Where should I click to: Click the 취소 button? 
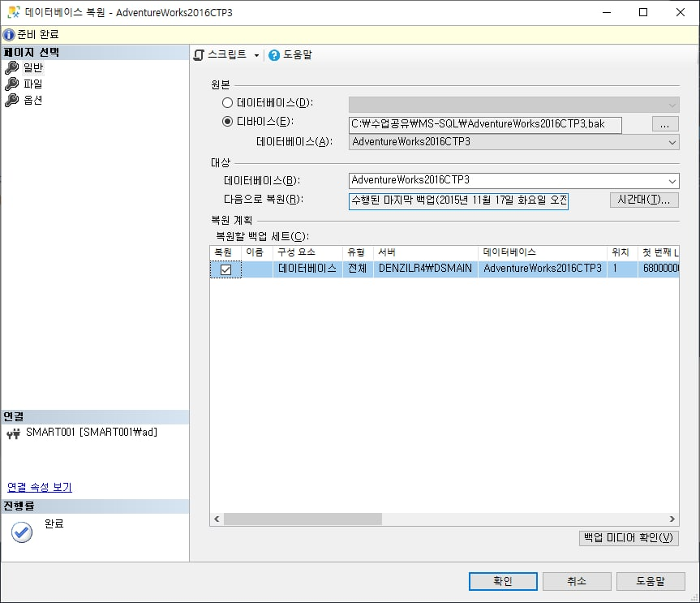click(x=577, y=581)
